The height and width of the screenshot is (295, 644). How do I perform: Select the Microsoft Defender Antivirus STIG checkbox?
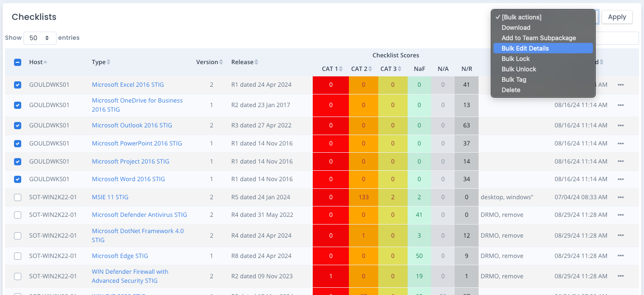(18, 215)
